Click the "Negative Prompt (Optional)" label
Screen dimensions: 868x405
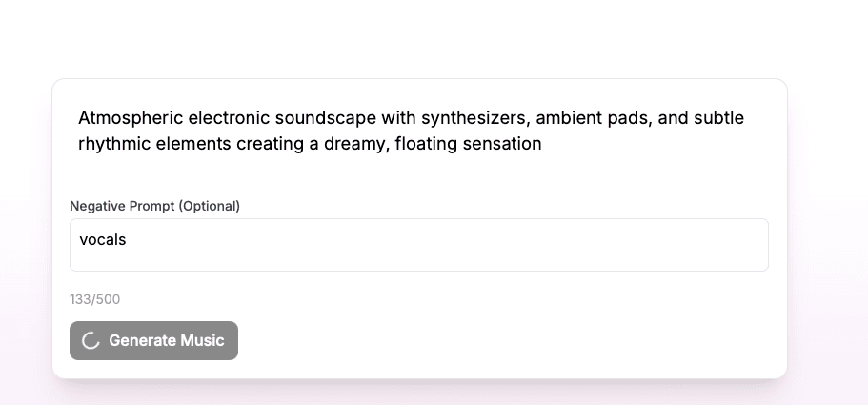(154, 206)
